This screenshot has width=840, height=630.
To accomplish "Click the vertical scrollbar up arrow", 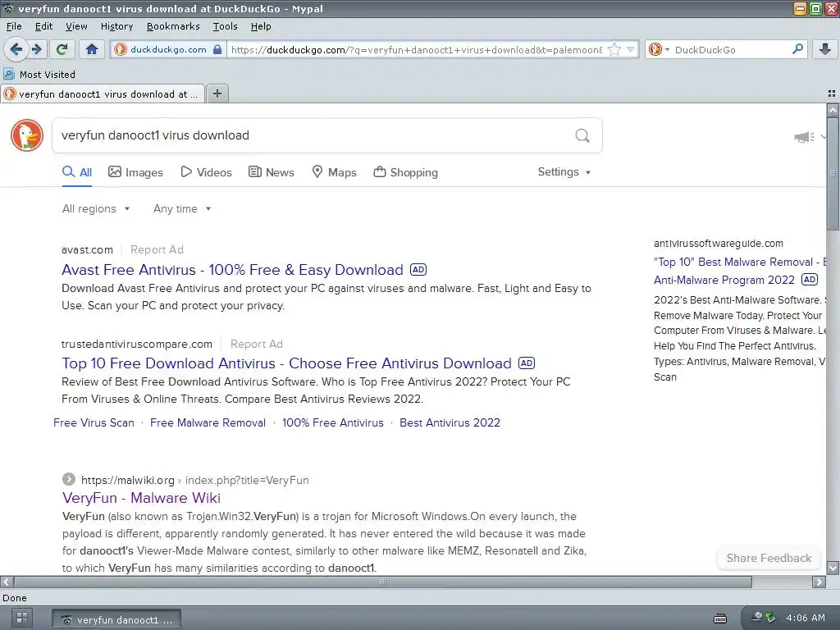I will (x=833, y=111).
